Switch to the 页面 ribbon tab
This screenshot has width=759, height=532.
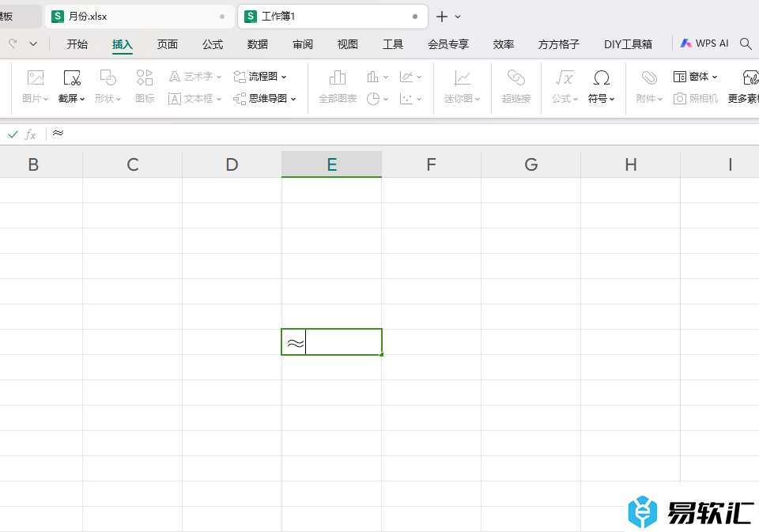pos(168,44)
